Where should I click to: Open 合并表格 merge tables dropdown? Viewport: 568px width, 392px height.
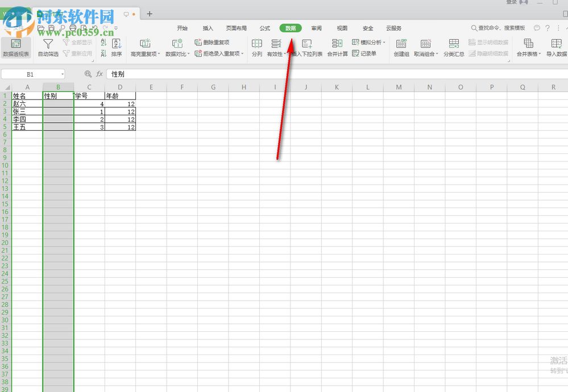tap(529, 47)
